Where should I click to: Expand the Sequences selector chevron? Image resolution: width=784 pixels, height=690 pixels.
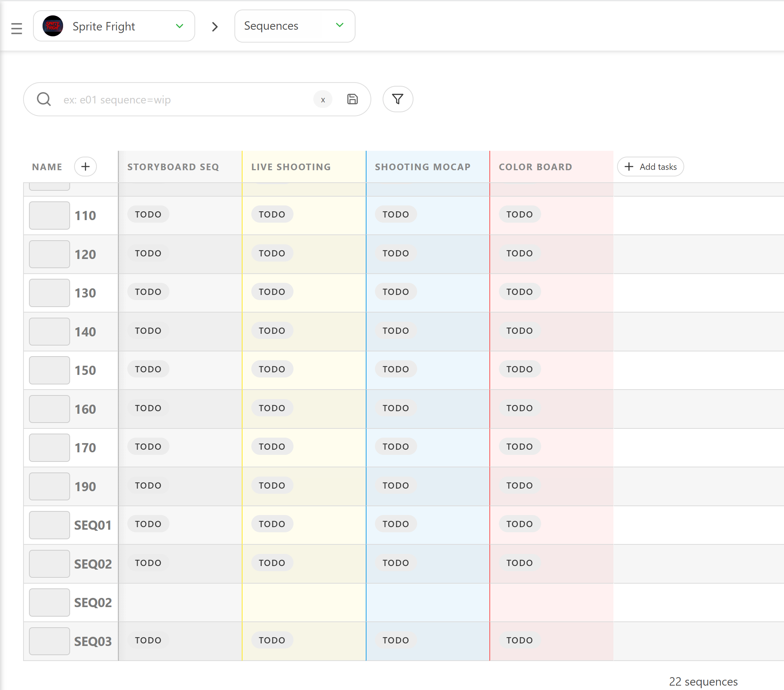[x=339, y=25]
